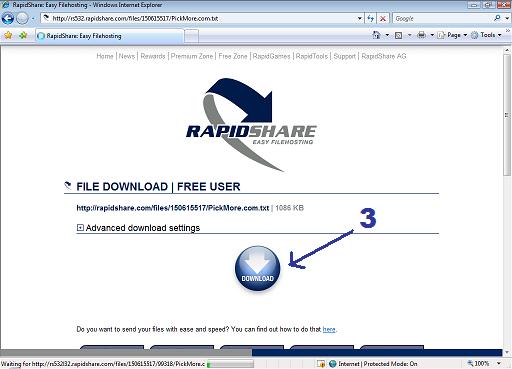Click the search magnifier icon
Image resolution: width=512 pixels, height=369 pixels.
497,18
